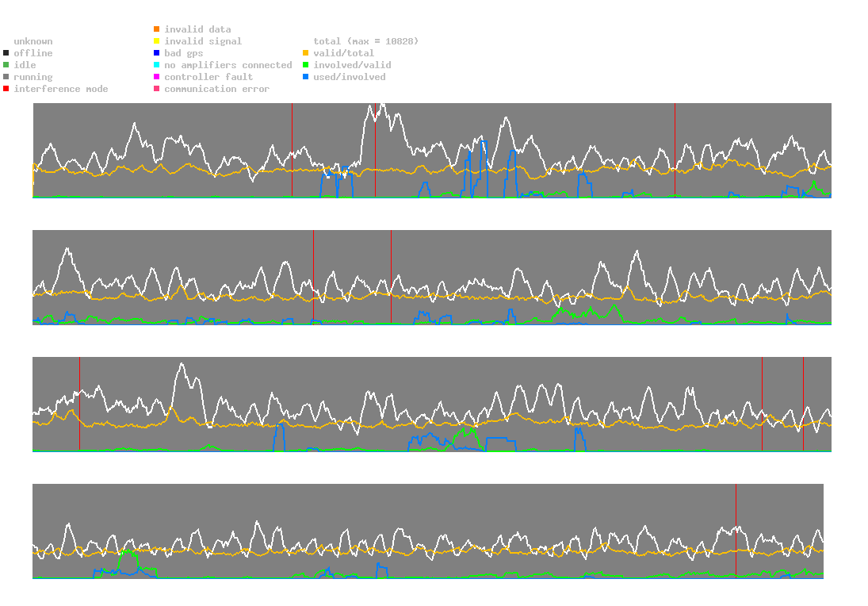Click the magenta controller fault legend swatch

[157, 77]
